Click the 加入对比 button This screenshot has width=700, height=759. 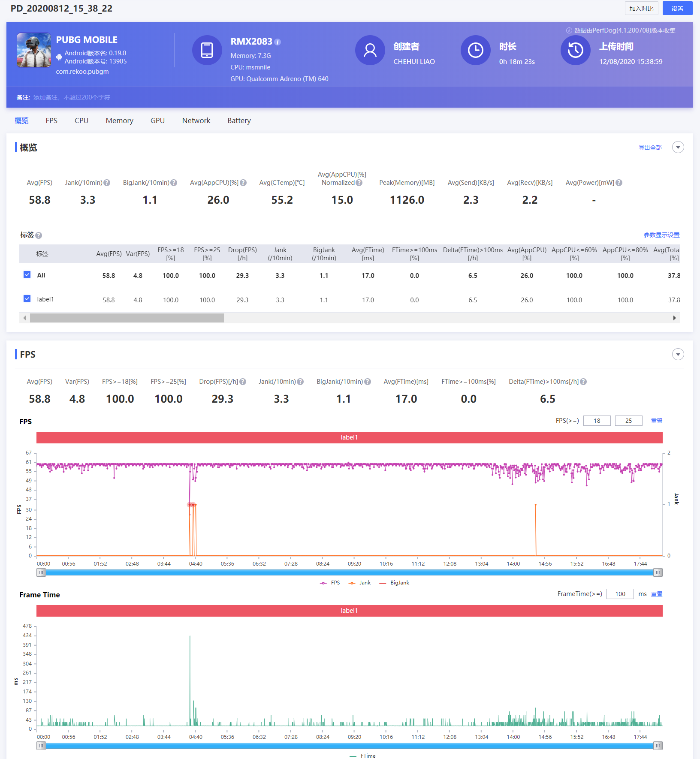641,9
